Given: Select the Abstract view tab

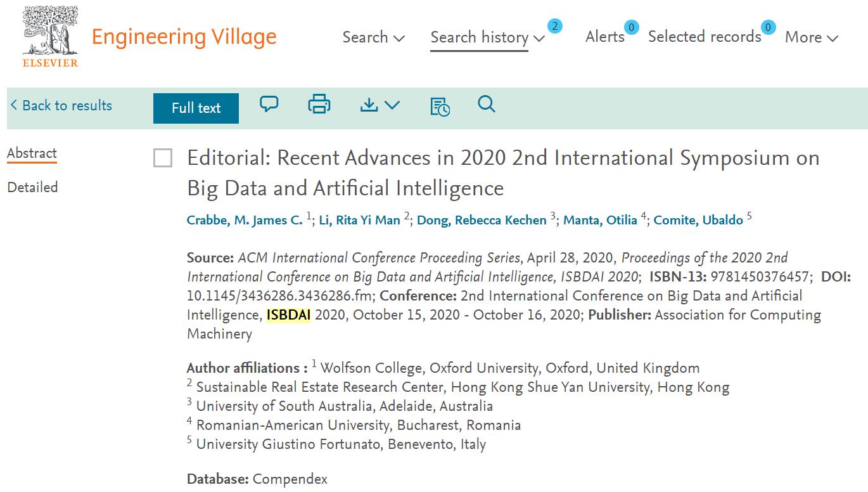Looking at the screenshot, I should [x=32, y=153].
